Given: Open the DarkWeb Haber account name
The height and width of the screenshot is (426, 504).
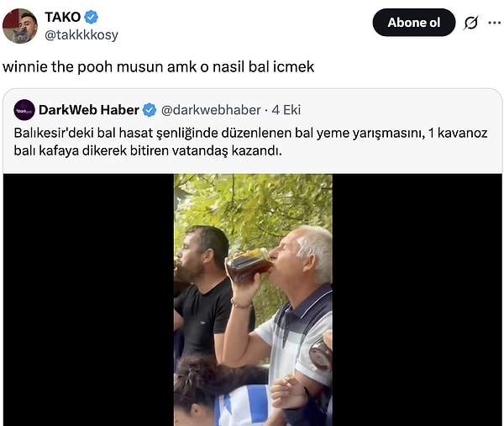Looking at the screenshot, I should click(x=89, y=110).
